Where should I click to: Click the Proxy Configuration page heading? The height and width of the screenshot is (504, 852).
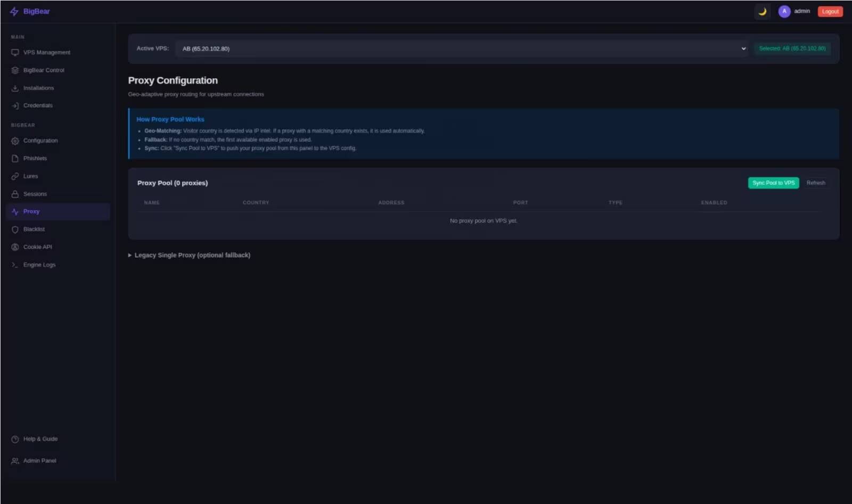173,80
